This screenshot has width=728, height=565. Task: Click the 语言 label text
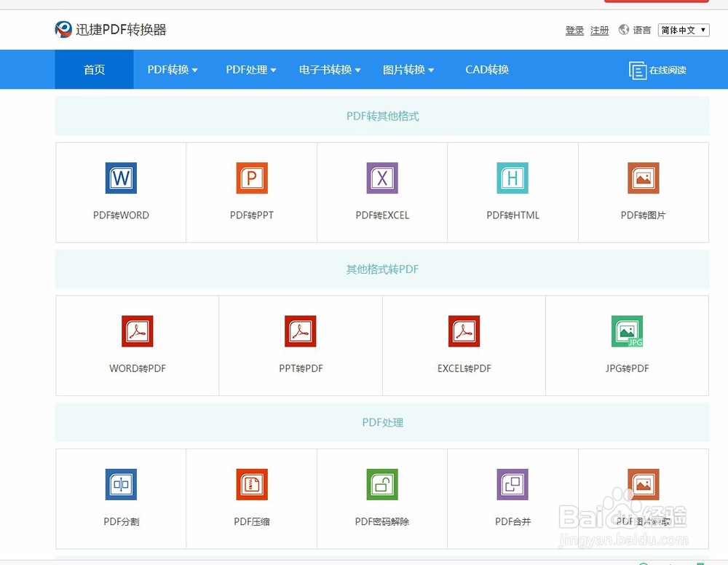coord(641,30)
